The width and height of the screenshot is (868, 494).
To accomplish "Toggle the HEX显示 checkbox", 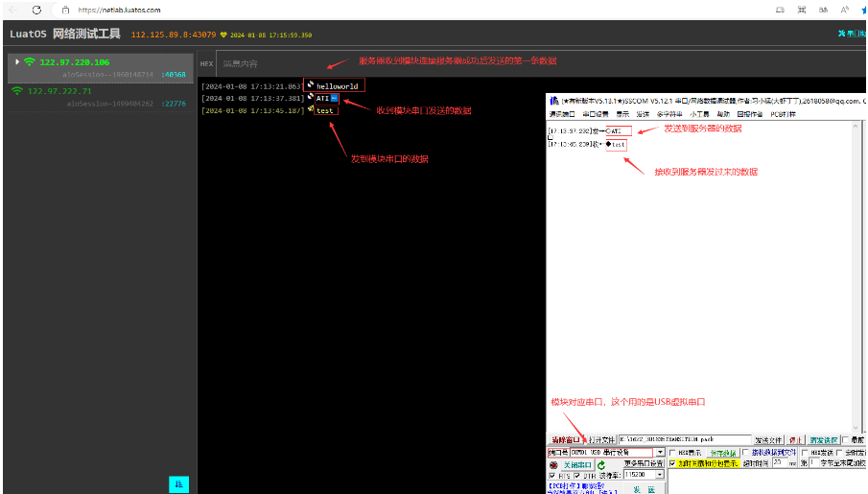I will pos(672,453).
